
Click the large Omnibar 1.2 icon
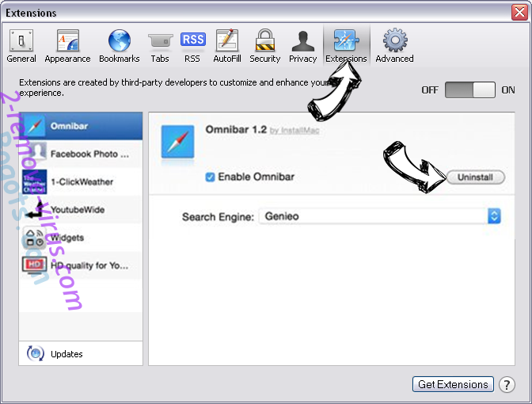178,142
